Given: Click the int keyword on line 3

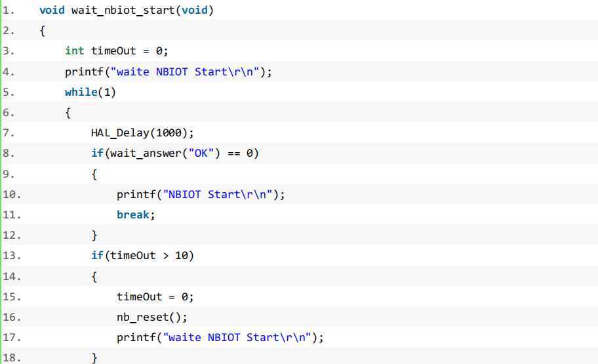Looking at the screenshot, I should tap(74, 51).
